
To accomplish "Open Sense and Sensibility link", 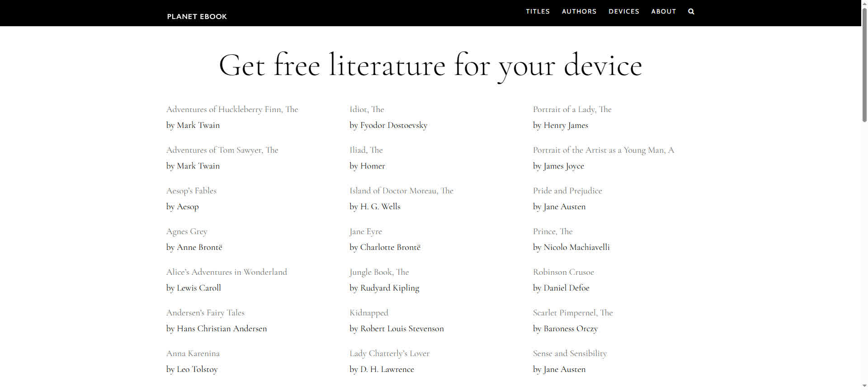I will point(570,353).
